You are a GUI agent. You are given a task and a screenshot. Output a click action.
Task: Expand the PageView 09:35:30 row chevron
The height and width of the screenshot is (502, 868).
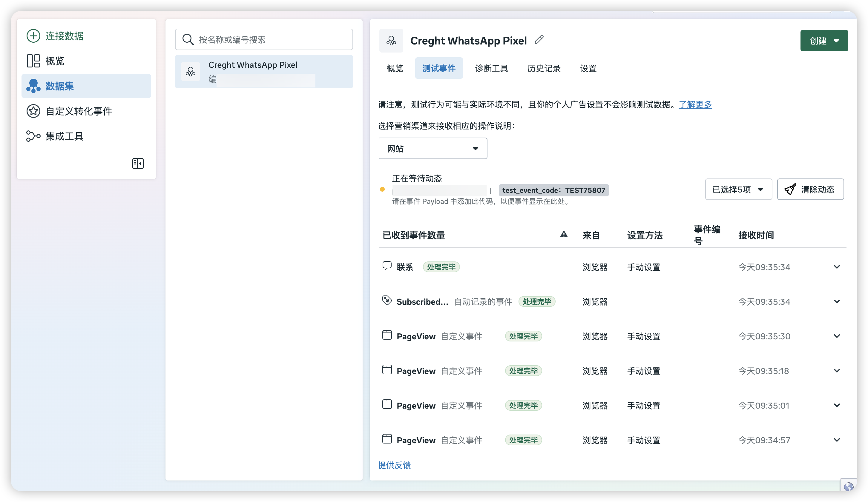[837, 336]
